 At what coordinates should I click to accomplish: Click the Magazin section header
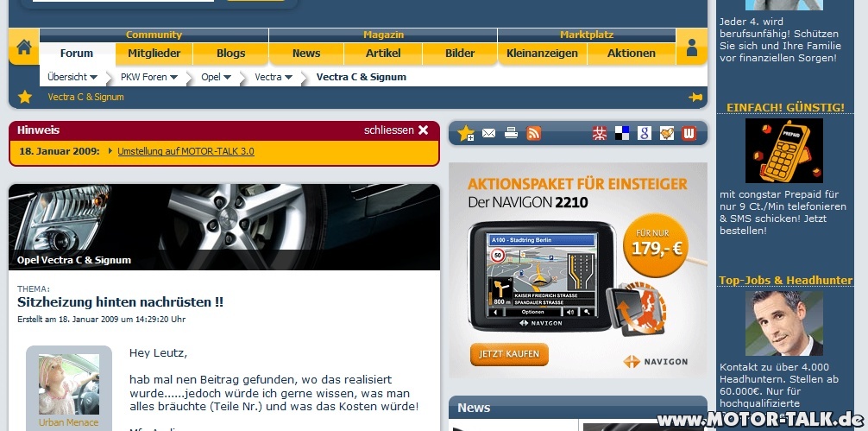383,35
